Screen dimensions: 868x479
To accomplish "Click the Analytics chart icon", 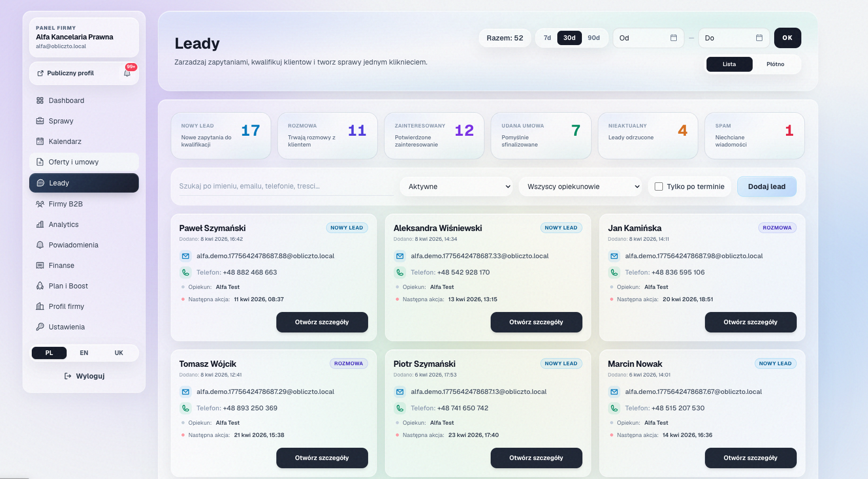I will pyautogui.click(x=40, y=224).
